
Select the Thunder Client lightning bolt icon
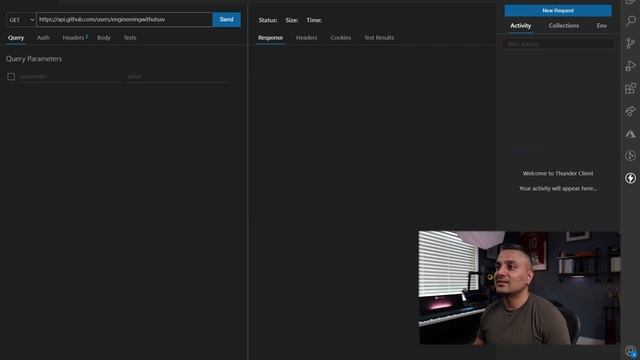(x=631, y=178)
